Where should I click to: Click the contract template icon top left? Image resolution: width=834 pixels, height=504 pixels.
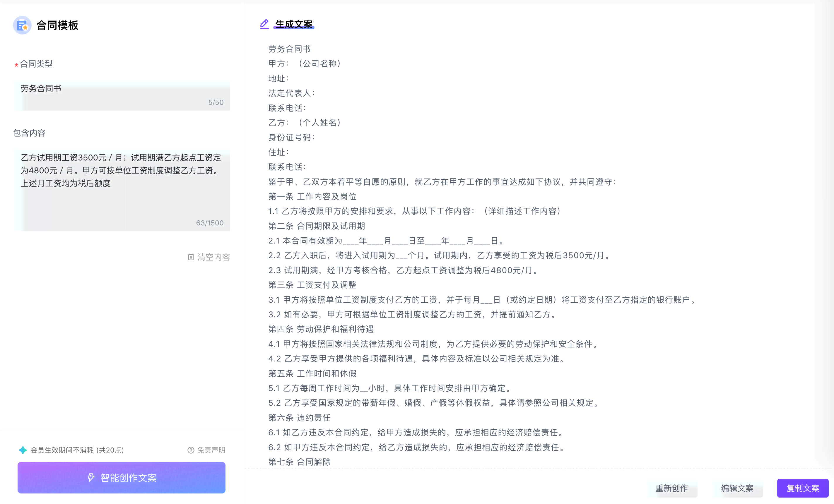click(x=23, y=24)
